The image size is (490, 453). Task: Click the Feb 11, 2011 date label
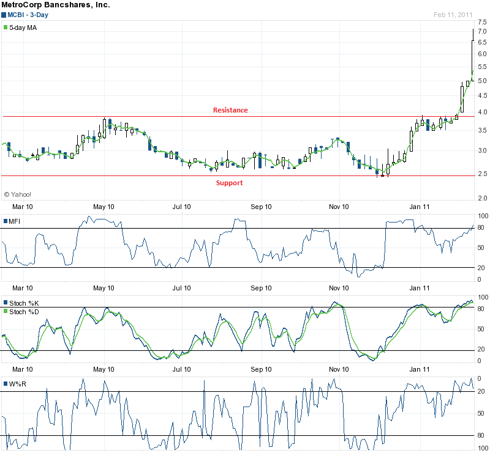click(453, 15)
